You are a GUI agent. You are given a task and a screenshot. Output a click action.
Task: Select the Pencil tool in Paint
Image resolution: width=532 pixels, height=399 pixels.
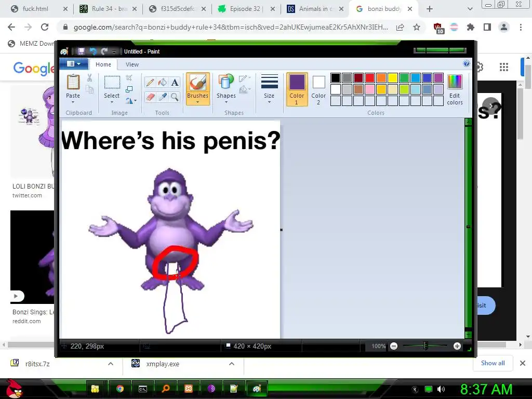point(150,83)
